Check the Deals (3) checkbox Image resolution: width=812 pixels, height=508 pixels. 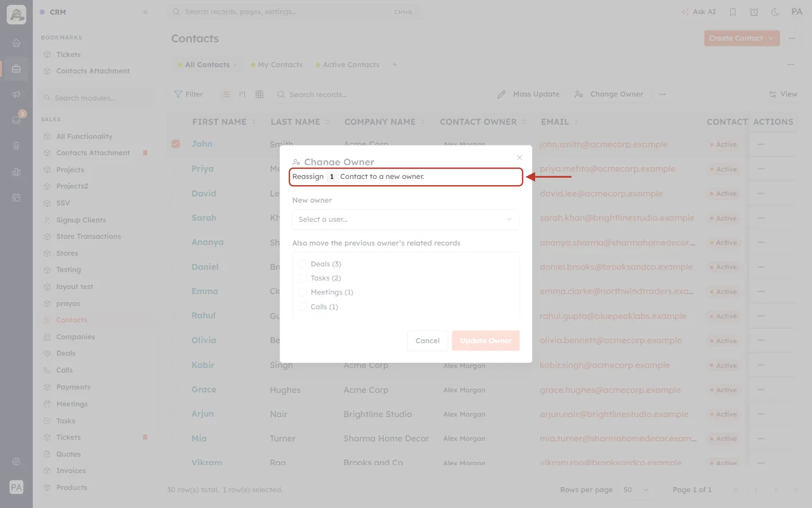pyautogui.click(x=302, y=264)
